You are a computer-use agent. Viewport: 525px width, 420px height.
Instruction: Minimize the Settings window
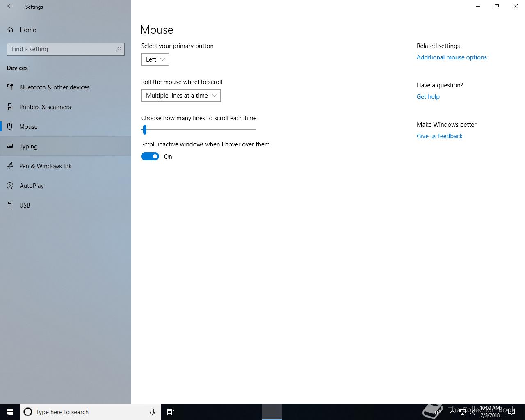coord(478,7)
